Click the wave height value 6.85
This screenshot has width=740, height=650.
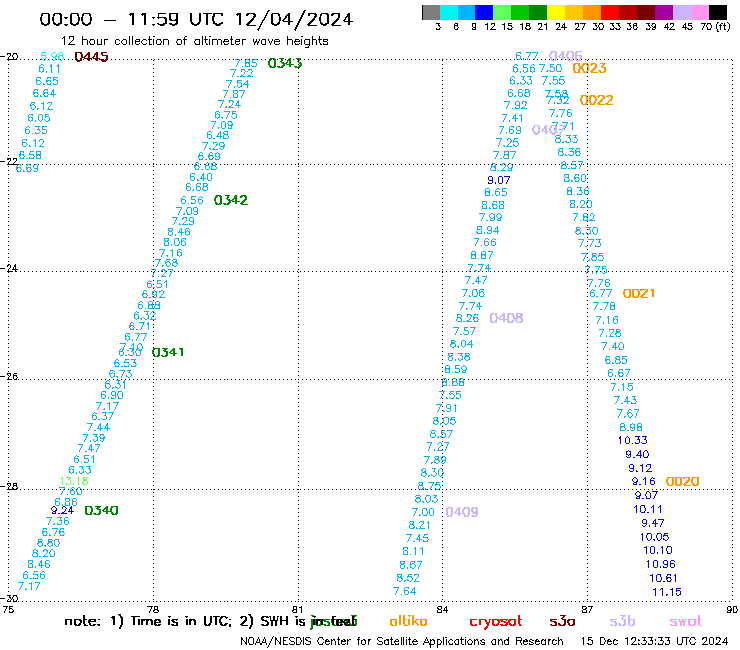click(x=616, y=360)
